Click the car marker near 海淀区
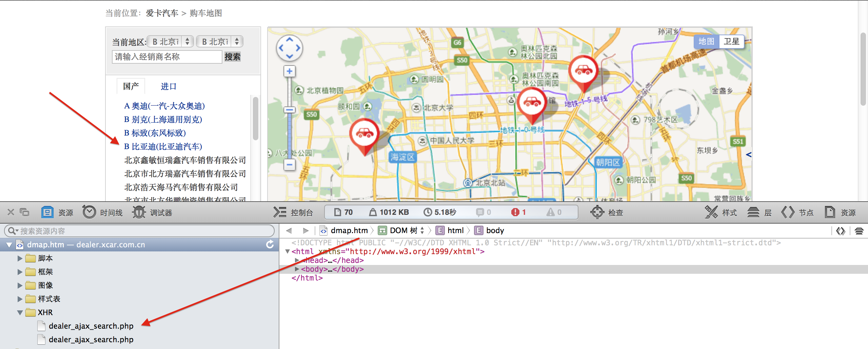Image resolution: width=868 pixels, height=349 pixels. [364, 136]
